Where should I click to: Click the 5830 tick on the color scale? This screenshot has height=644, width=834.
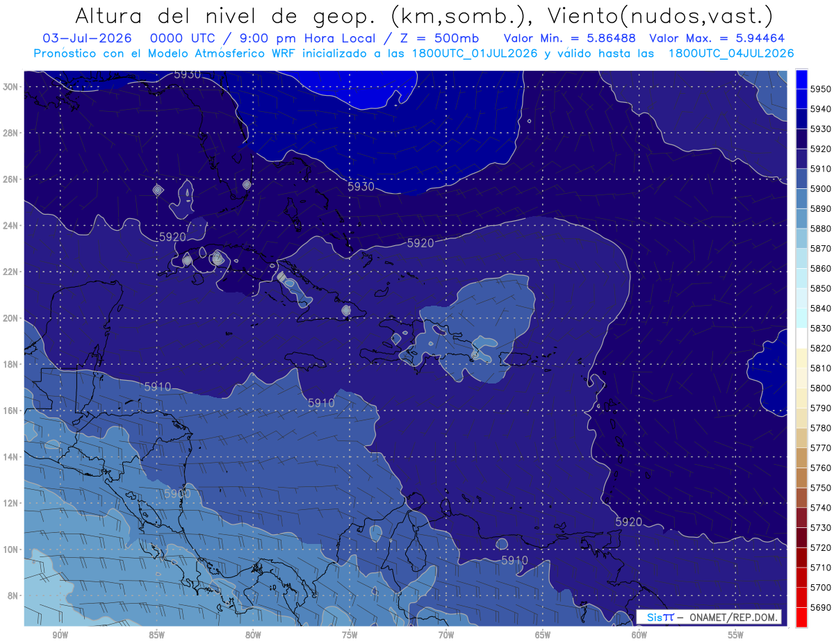(x=821, y=328)
